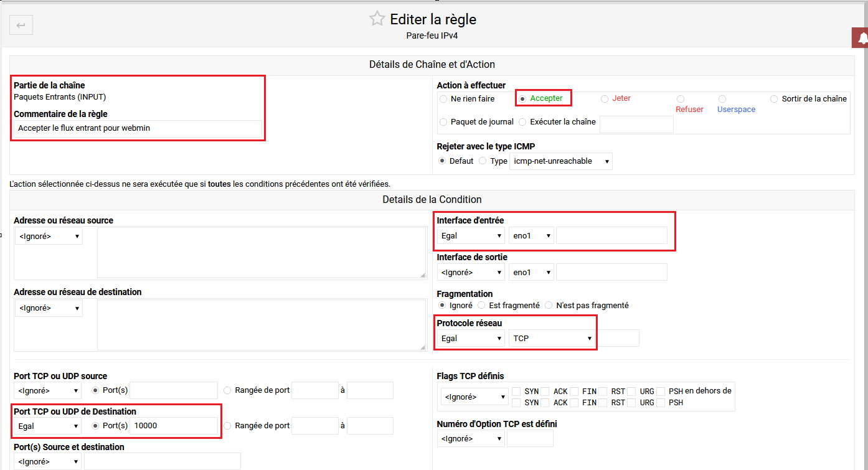Open the icmp-net-unreachable type dropdown
Screen dimensions: 868x470
560,161
